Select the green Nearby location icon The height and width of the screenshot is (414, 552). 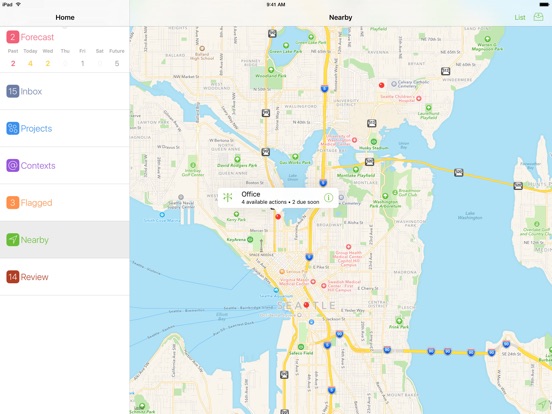[12, 240]
